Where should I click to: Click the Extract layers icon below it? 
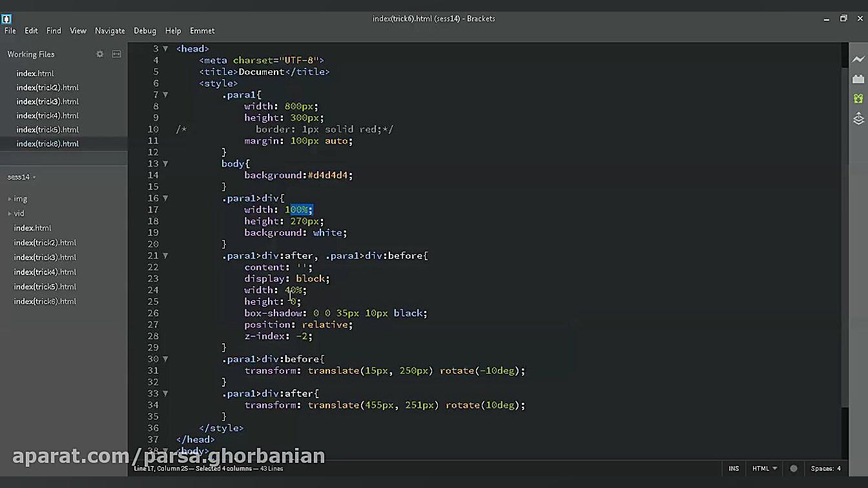(858, 118)
